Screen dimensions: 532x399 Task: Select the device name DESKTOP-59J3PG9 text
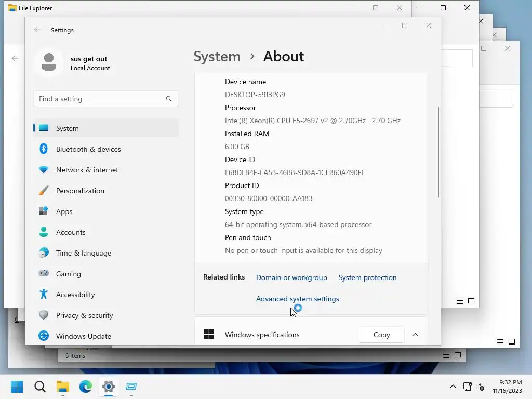[255, 95]
